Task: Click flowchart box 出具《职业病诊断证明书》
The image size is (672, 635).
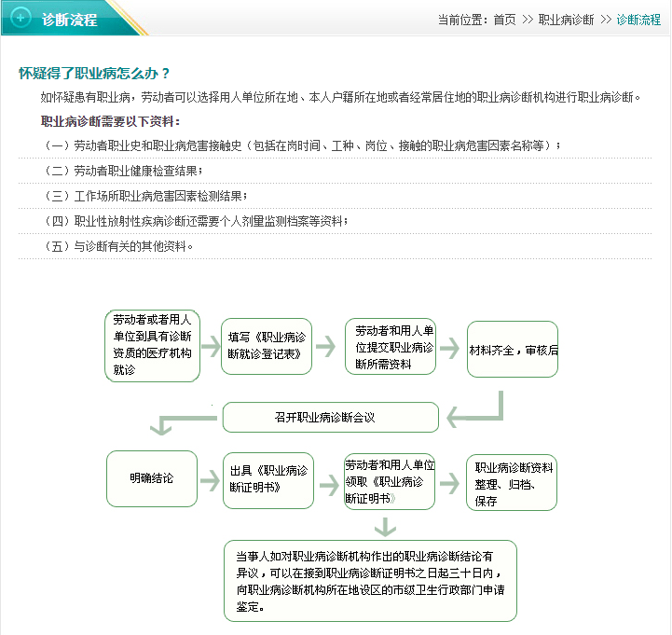Action: (268, 480)
